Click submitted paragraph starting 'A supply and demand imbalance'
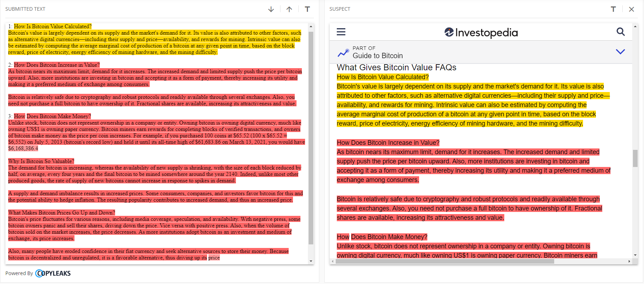644x284 pixels. tap(155, 197)
